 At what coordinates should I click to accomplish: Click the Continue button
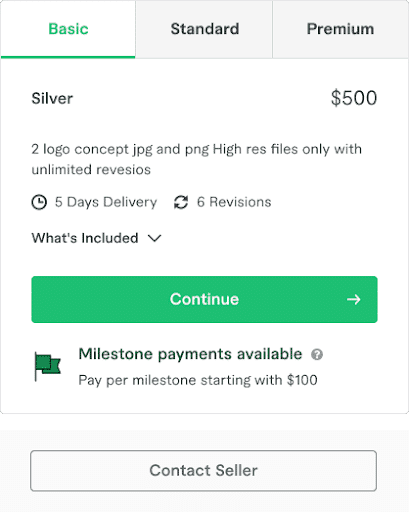pyautogui.click(x=204, y=299)
